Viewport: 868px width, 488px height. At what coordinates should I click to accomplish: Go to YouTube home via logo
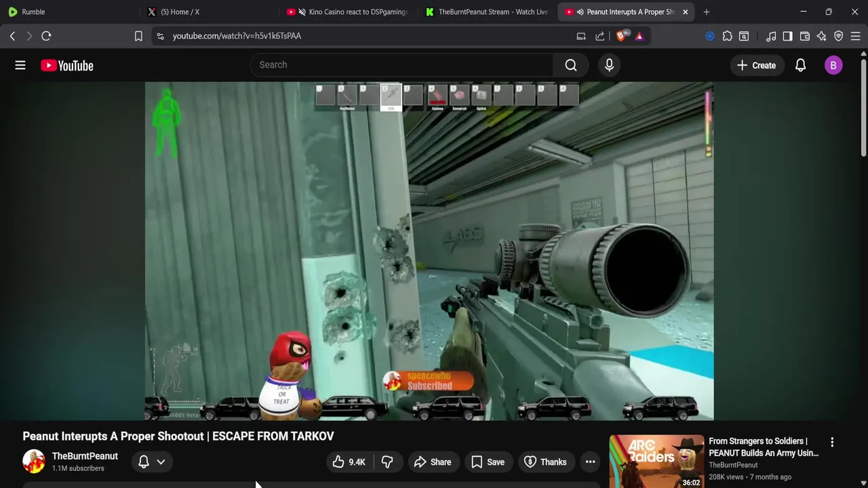(66, 65)
